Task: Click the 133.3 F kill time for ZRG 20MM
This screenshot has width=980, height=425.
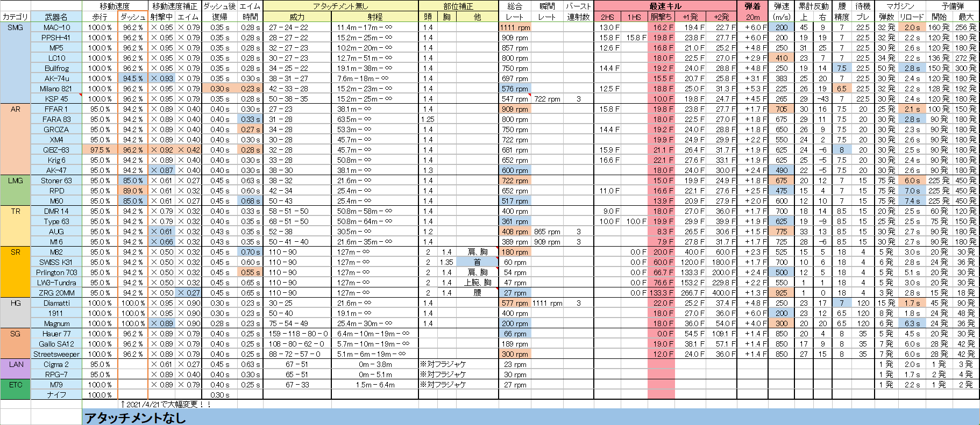Action: (661, 293)
